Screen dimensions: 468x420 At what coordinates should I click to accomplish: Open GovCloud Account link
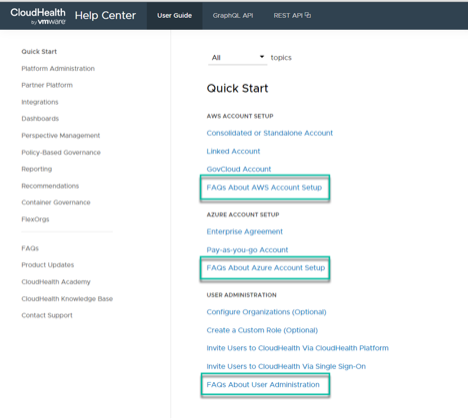(x=239, y=169)
